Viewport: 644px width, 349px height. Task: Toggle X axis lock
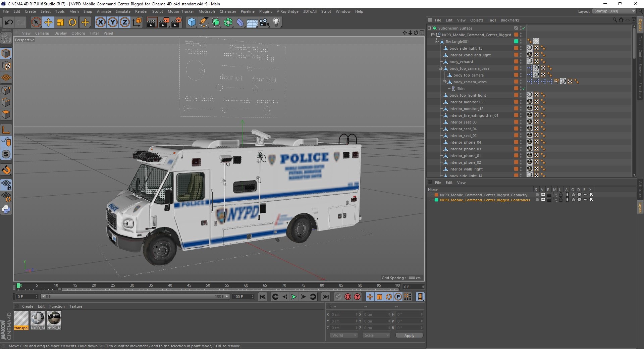click(x=100, y=22)
